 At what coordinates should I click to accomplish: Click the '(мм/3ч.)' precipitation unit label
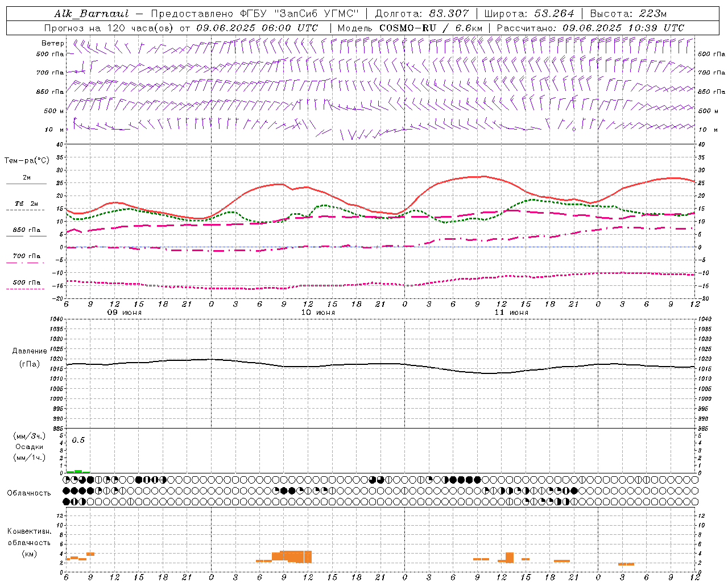click(x=30, y=436)
